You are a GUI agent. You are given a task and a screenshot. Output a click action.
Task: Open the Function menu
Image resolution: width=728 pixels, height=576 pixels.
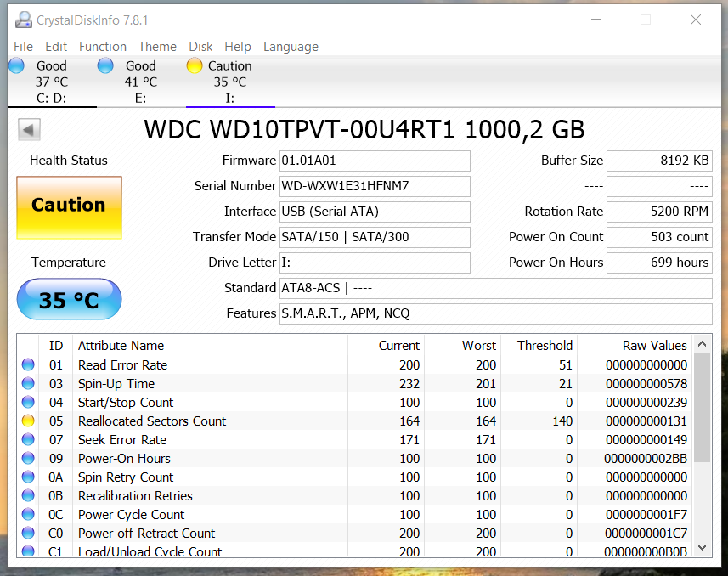point(103,47)
